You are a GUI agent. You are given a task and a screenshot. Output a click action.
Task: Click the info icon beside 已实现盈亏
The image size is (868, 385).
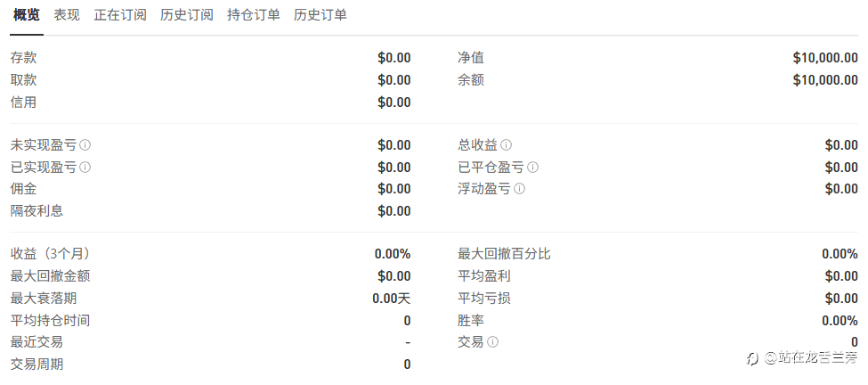tap(85, 168)
